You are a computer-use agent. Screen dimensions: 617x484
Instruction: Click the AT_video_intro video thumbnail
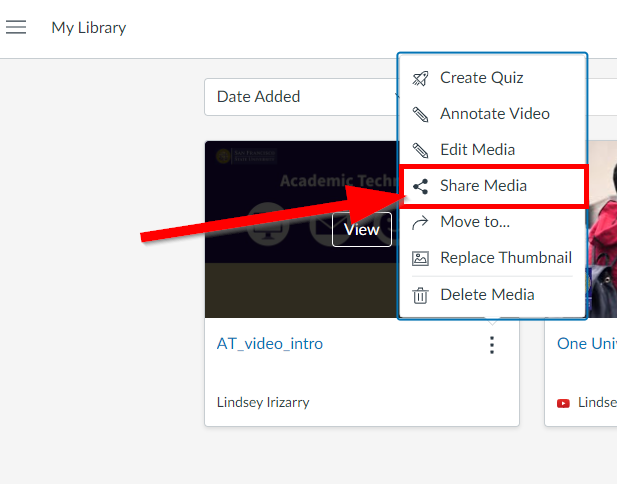click(x=301, y=229)
